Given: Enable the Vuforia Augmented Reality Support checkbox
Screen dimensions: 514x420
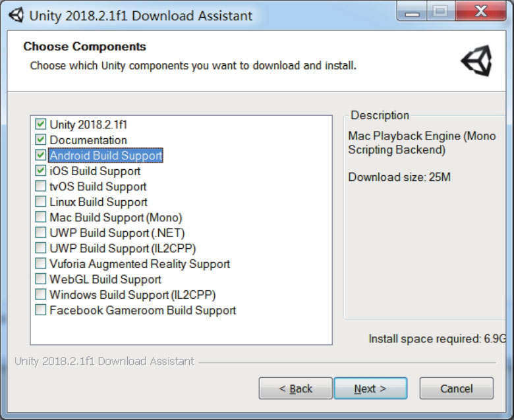Looking at the screenshot, I should coord(40,263).
